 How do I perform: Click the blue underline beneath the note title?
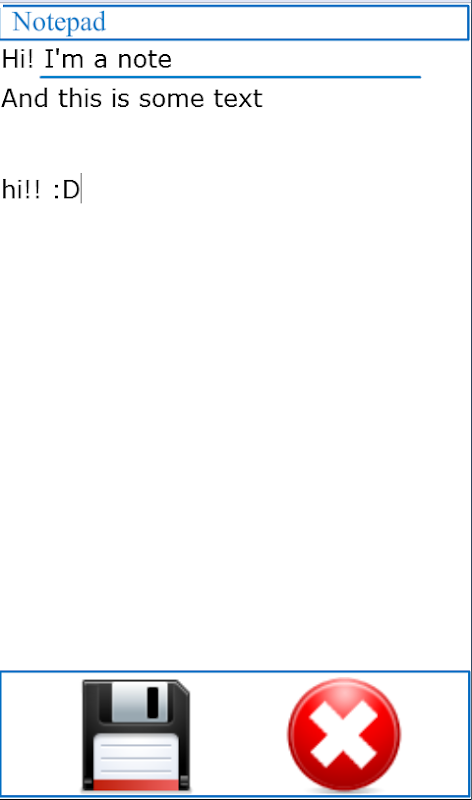click(230, 77)
